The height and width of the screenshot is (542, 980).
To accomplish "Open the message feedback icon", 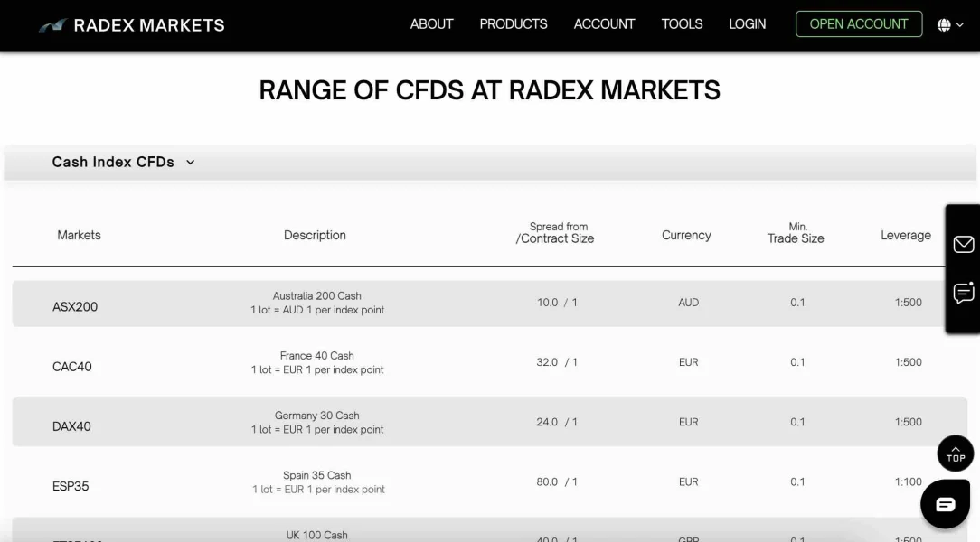I will point(963,293).
